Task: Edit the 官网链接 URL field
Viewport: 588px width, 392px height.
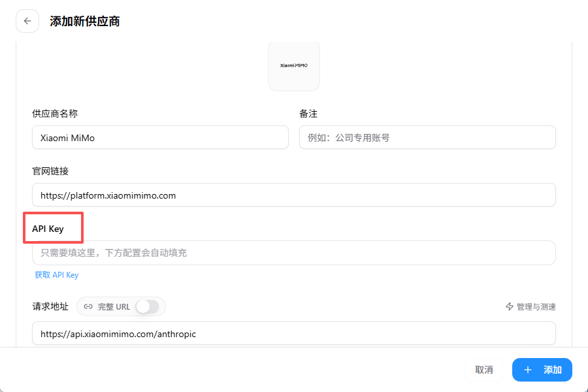Action: click(294, 195)
